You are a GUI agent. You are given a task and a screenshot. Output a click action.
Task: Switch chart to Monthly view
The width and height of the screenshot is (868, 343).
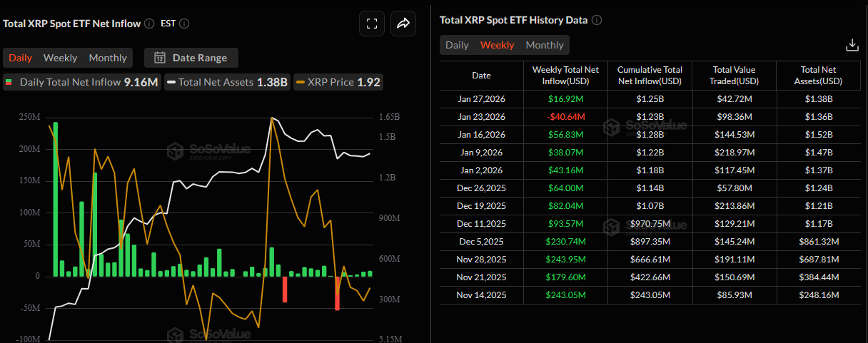click(x=107, y=58)
